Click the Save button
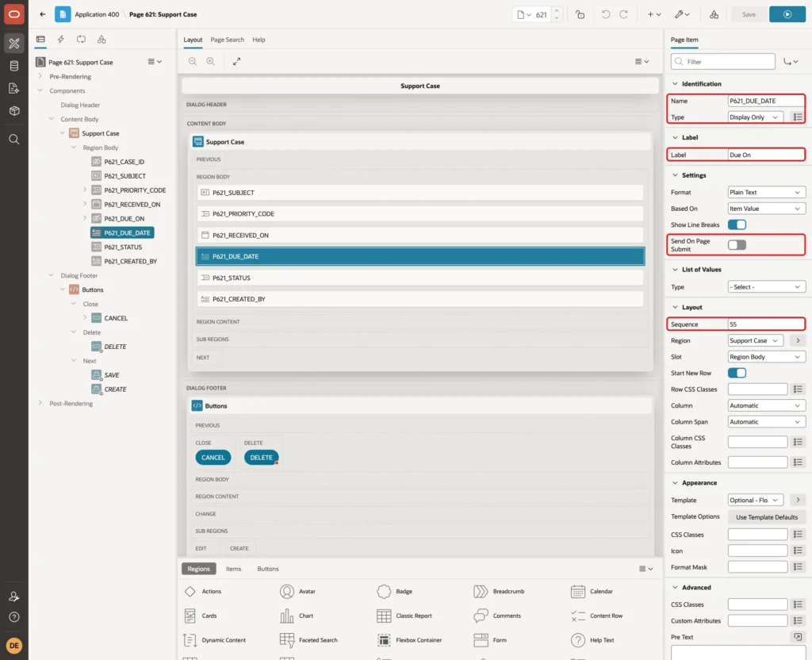This screenshot has height=660, width=812. 749,14
